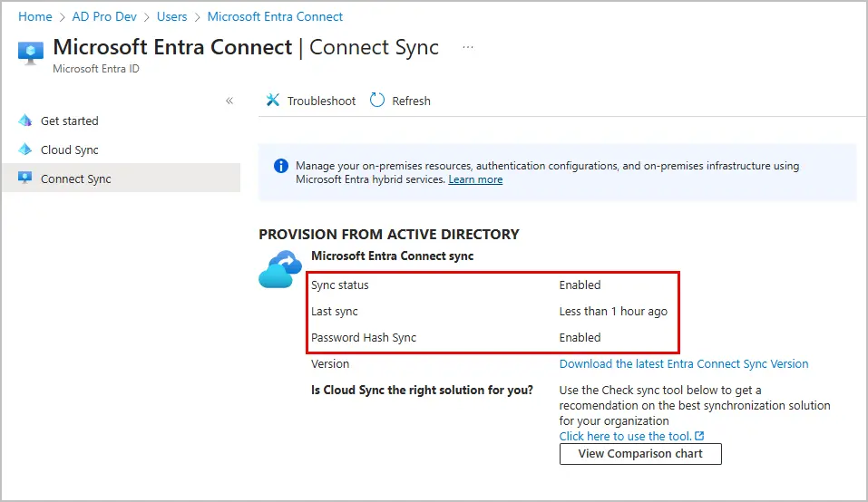Click the Troubleshoot wrench icon
This screenshot has height=502, width=868.
click(x=272, y=101)
